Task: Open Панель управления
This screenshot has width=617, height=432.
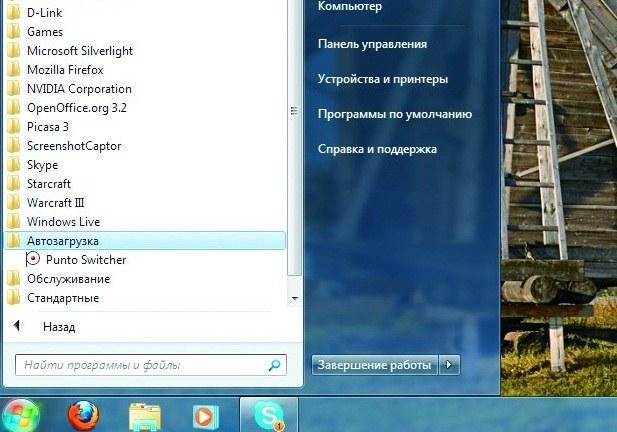Action: (372, 44)
